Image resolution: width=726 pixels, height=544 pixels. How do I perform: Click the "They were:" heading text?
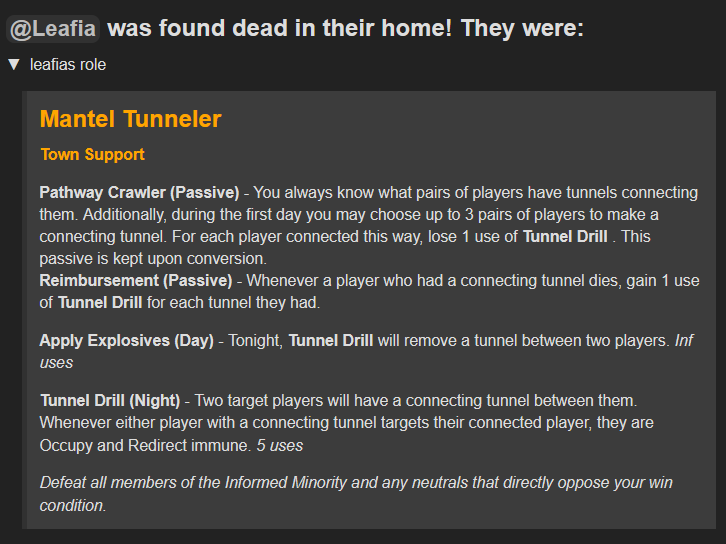tap(522, 29)
